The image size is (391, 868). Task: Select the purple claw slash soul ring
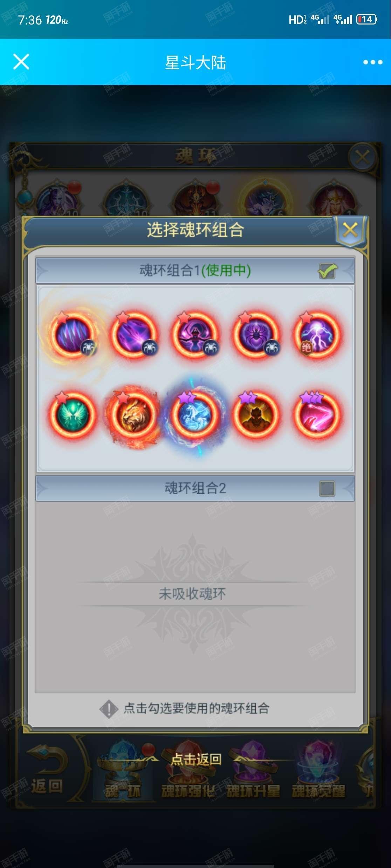(72, 335)
